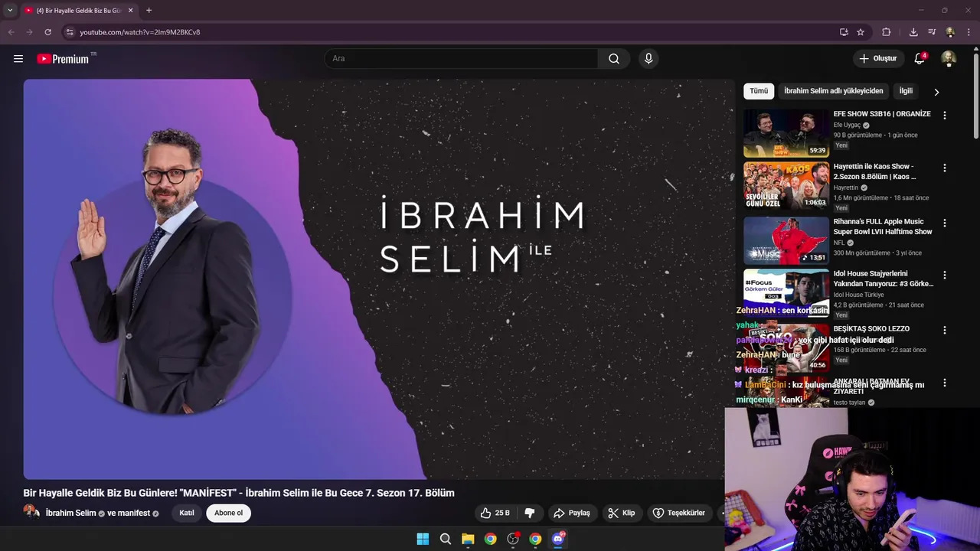The width and height of the screenshot is (980, 551).
Task: Click the Oluştur create button
Action: click(877, 59)
